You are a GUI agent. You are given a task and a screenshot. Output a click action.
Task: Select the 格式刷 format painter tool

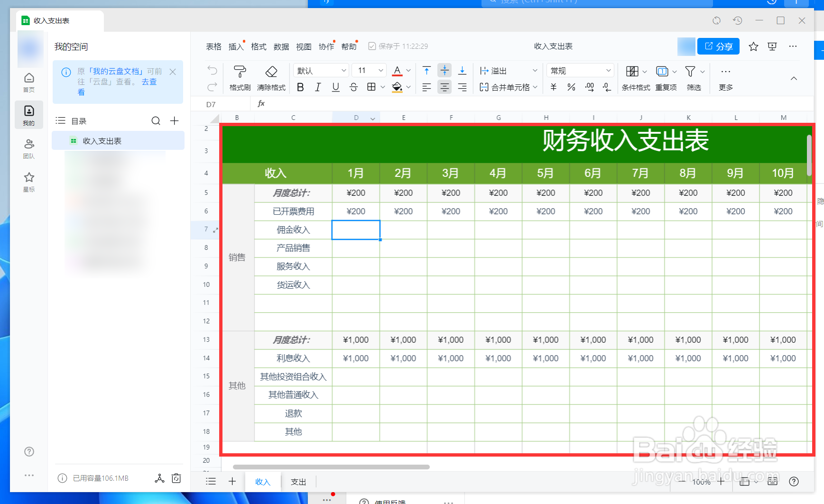[240, 77]
